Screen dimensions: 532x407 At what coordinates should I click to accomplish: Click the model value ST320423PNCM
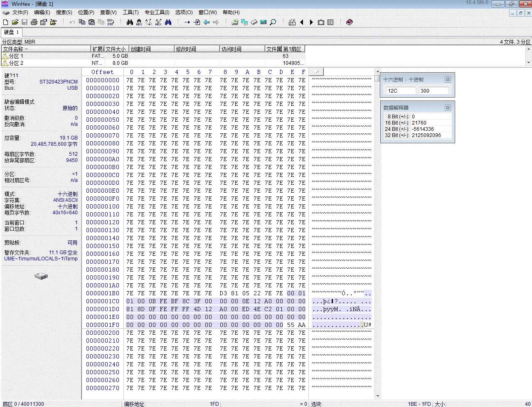[59, 82]
